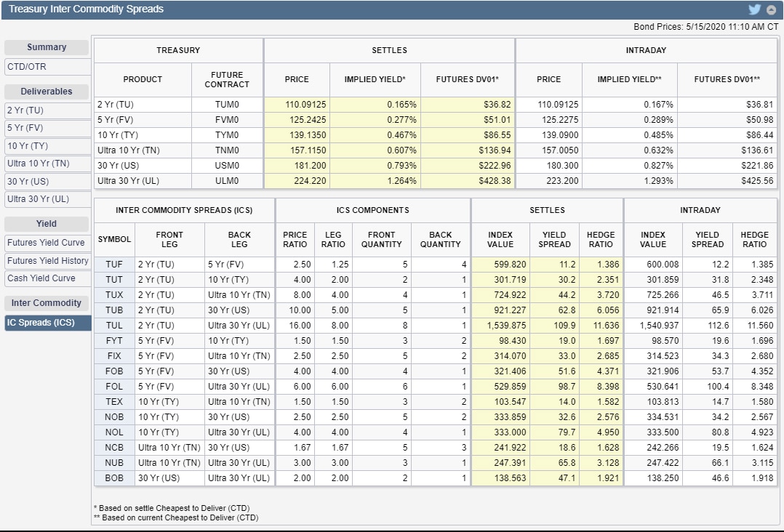Open Futures Yield History
Screen dimensions: 784x532
click(x=47, y=261)
